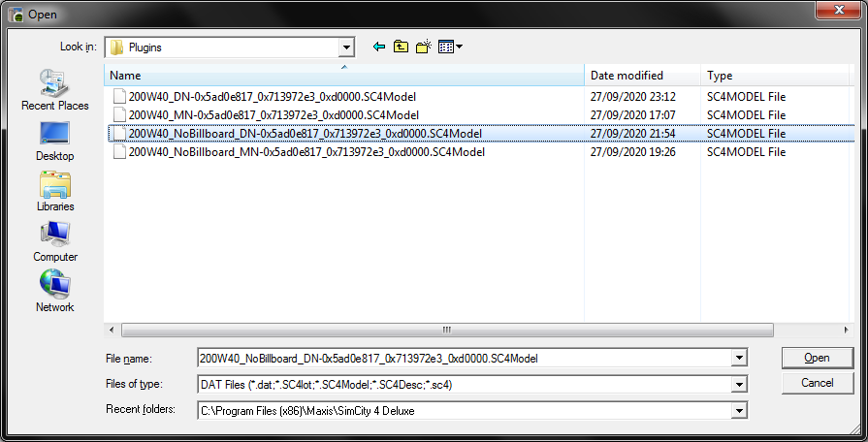Open Libraries in the places bar
Screen dimensions: 868x442
tap(55, 191)
